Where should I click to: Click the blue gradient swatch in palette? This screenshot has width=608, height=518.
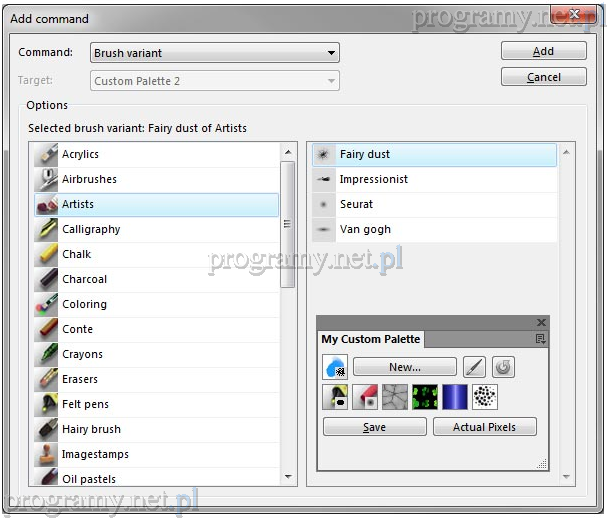pos(455,397)
